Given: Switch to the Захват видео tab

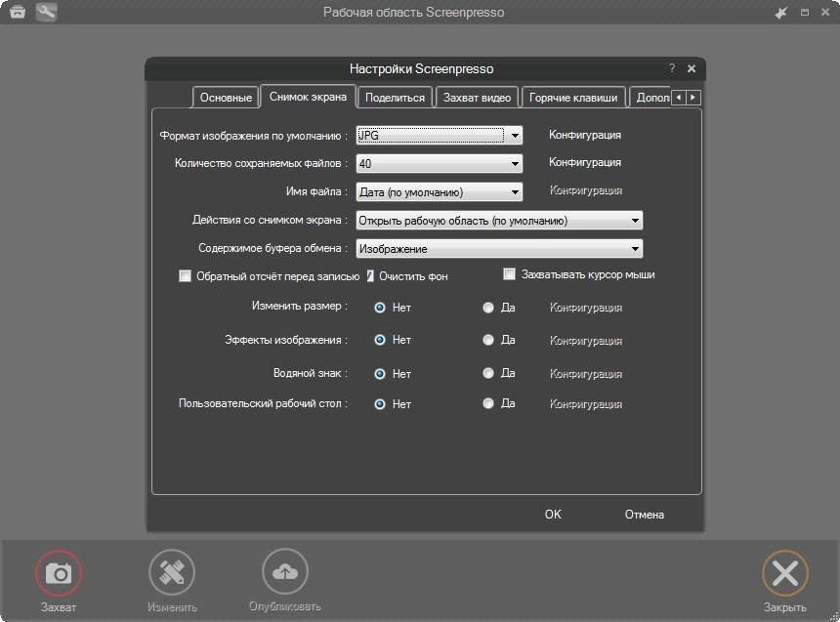Looking at the screenshot, I should pos(477,98).
